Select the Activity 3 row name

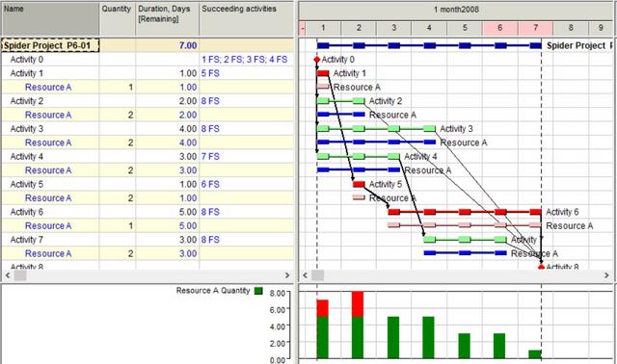[27, 129]
